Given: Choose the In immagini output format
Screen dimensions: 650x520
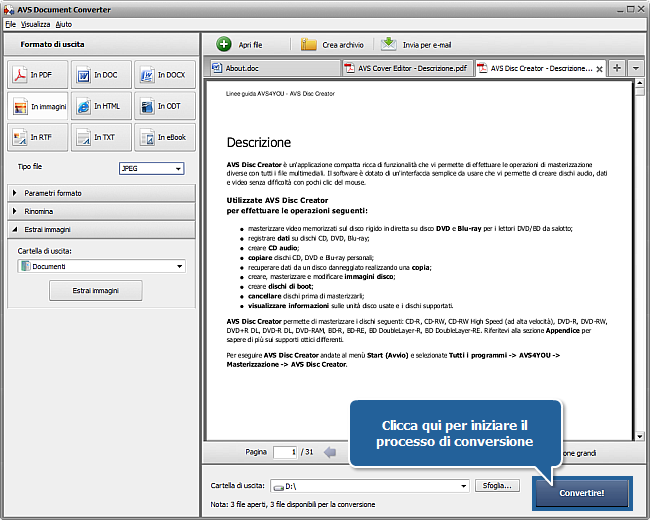Looking at the screenshot, I should [37, 106].
